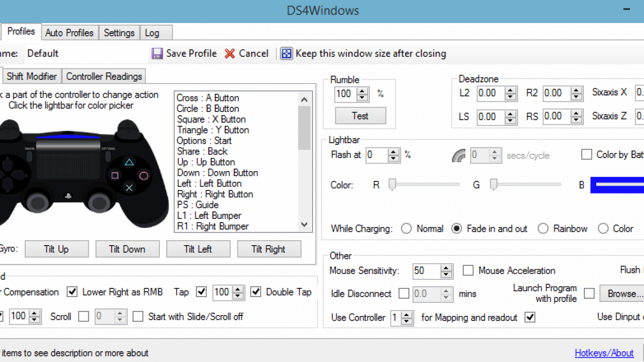Toggle the Lower Right as RMB checkbox

point(72,292)
